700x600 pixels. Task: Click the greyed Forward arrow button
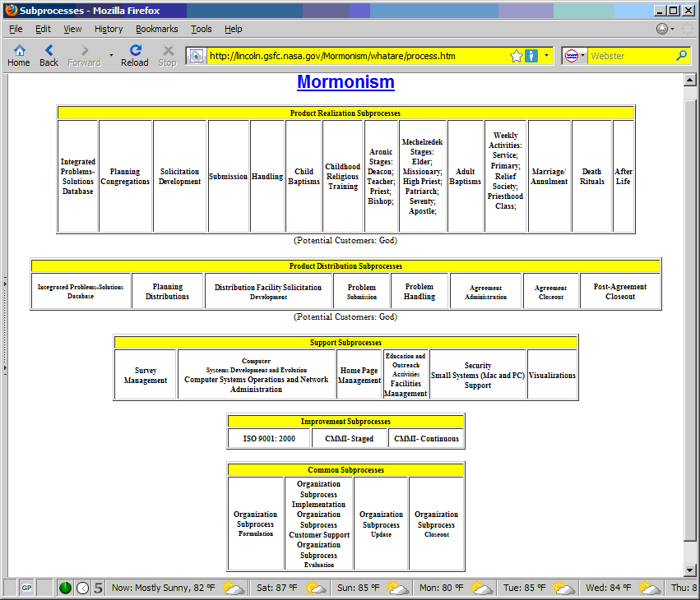84,56
